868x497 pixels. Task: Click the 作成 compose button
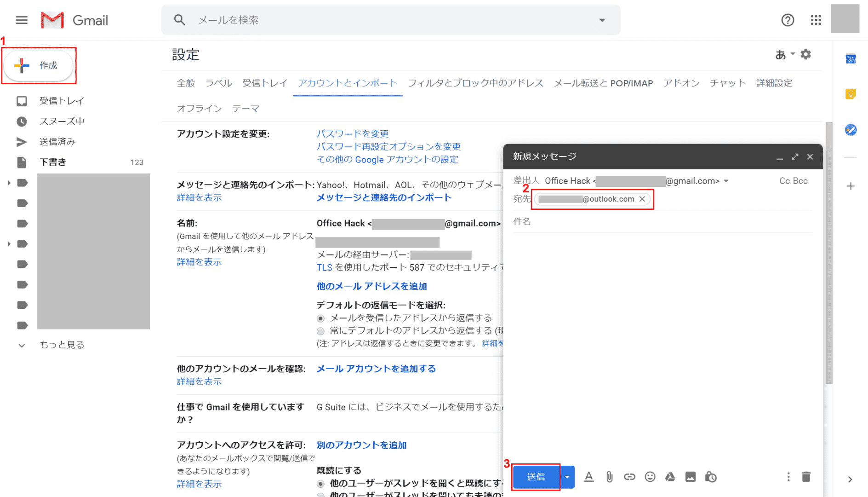click(x=39, y=65)
